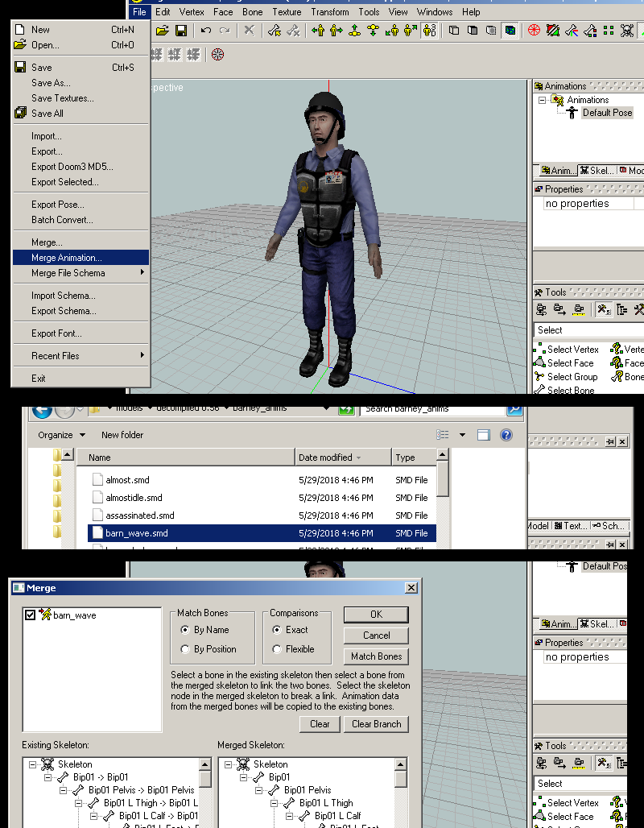Click the Clear Branch button
The width and height of the screenshot is (644, 828).
[376, 724]
